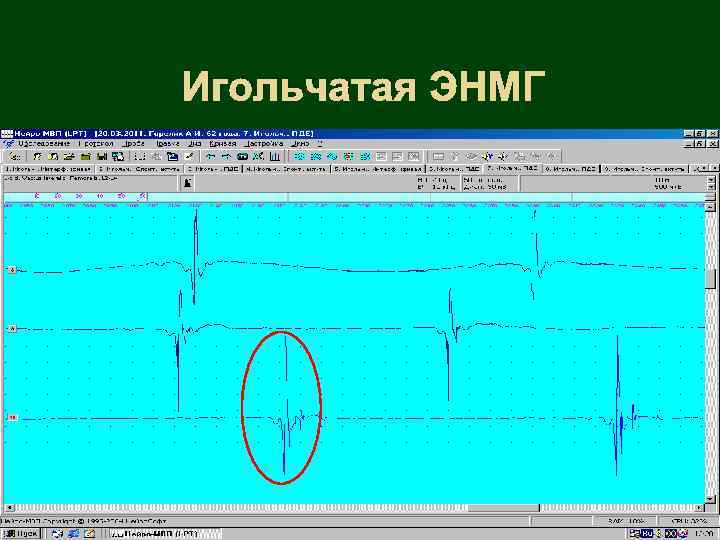This screenshot has height=540, width=720.
Task: Select active tab 7 ПДЕ
Action: 513,169
